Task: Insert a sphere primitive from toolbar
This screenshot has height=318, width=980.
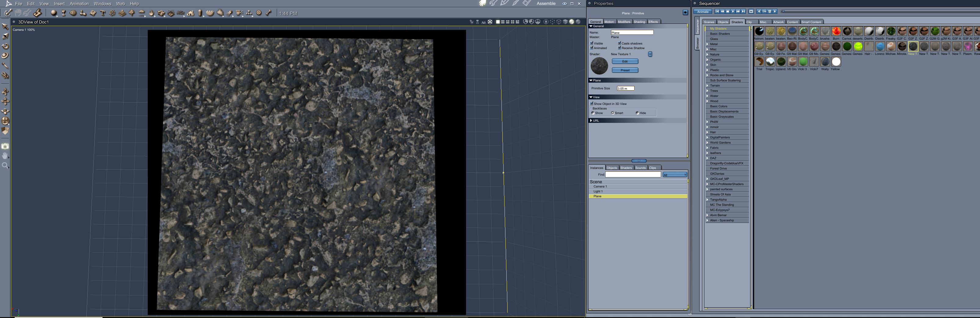Action: 54,13
